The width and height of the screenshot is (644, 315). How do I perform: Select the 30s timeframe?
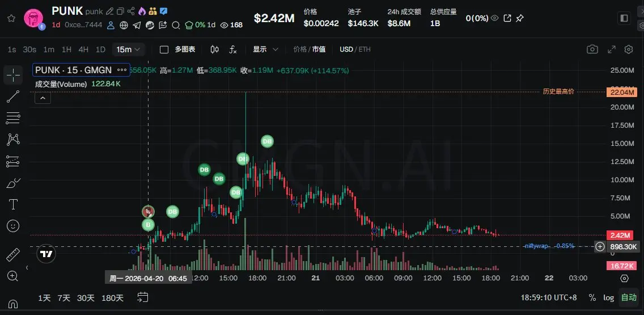click(29, 50)
